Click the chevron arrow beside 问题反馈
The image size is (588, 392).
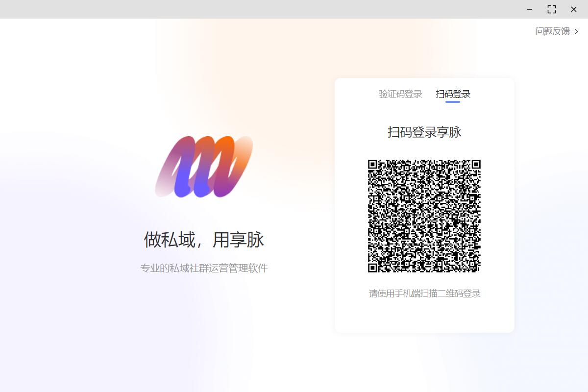(x=577, y=31)
